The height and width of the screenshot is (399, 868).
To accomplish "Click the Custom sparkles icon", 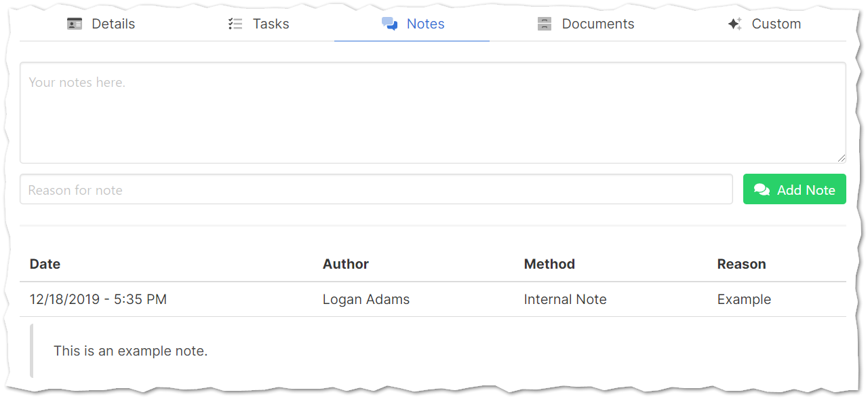I will [x=734, y=23].
